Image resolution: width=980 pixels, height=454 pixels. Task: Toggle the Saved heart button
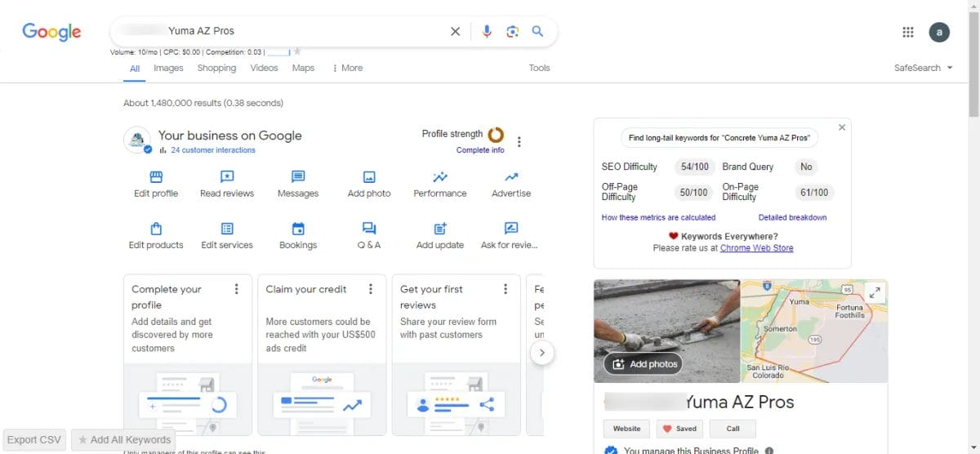pos(679,429)
